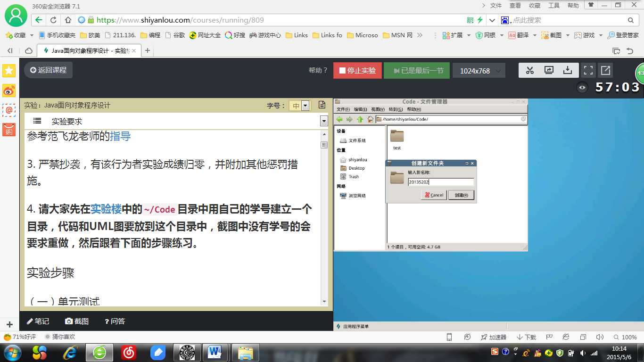Open the 指导 hyperlink

pyautogui.click(x=120, y=136)
